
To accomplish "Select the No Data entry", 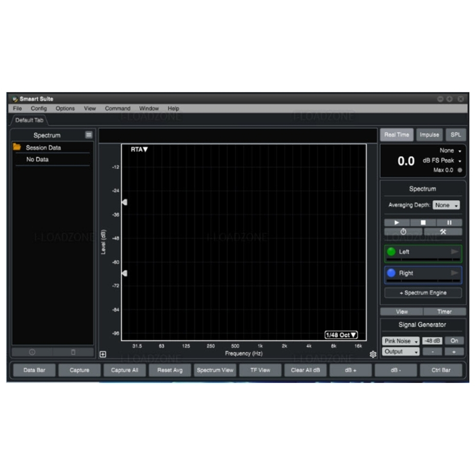I will click(37, 159).
